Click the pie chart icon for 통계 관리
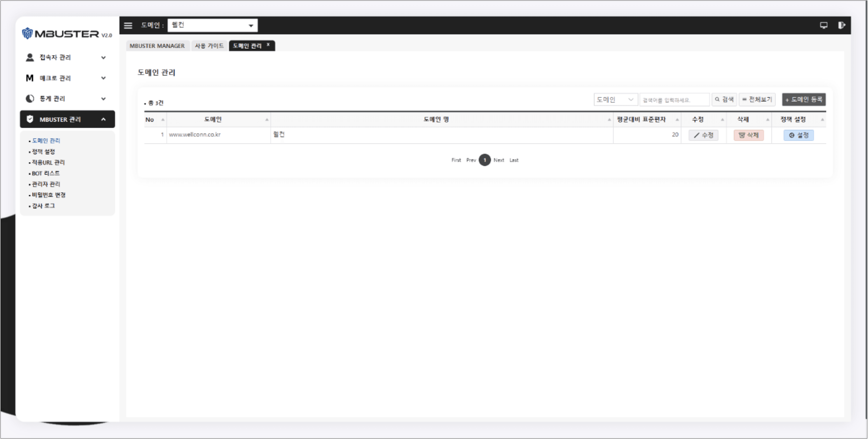The height and width of the screenshot is (439, 868). coord(30,99)
